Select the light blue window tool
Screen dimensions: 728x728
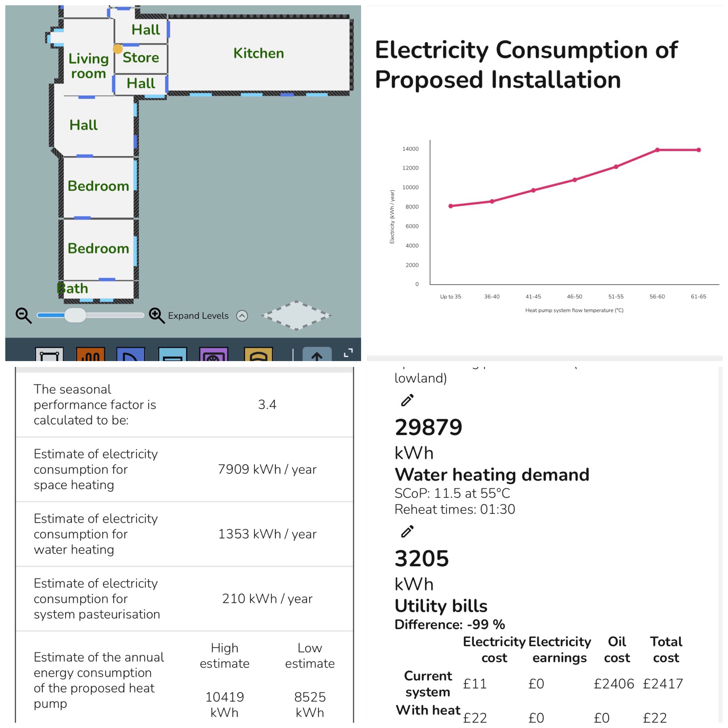coord(173,354)
